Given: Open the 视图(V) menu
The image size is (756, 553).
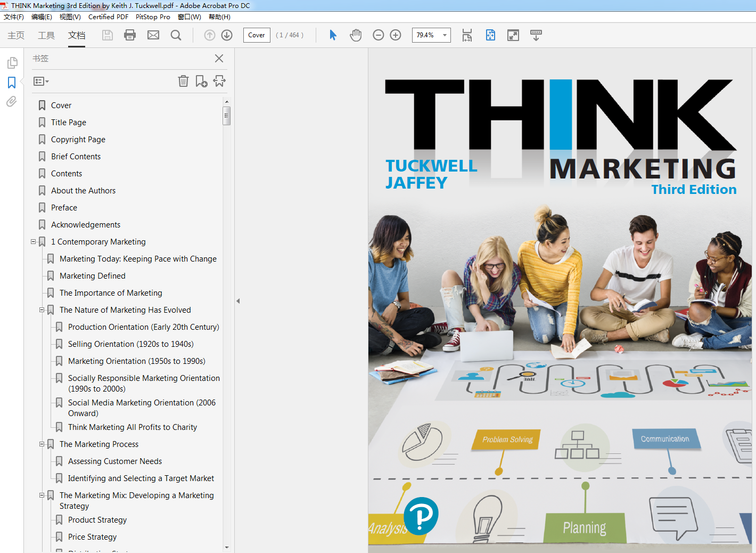Looking at the screenshot, I should (x=70, y=17).
